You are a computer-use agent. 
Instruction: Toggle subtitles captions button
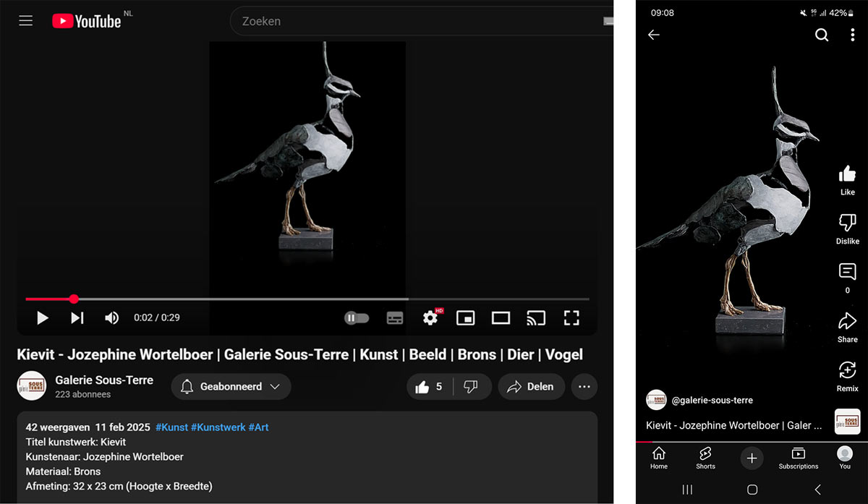point(395,317)
